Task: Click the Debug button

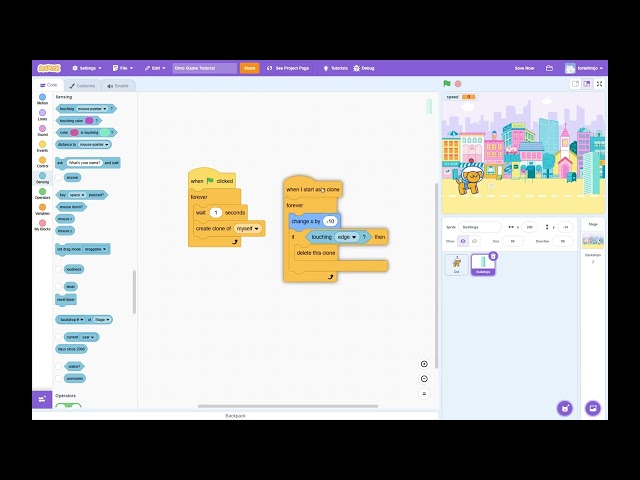Action: click(364, 68)
